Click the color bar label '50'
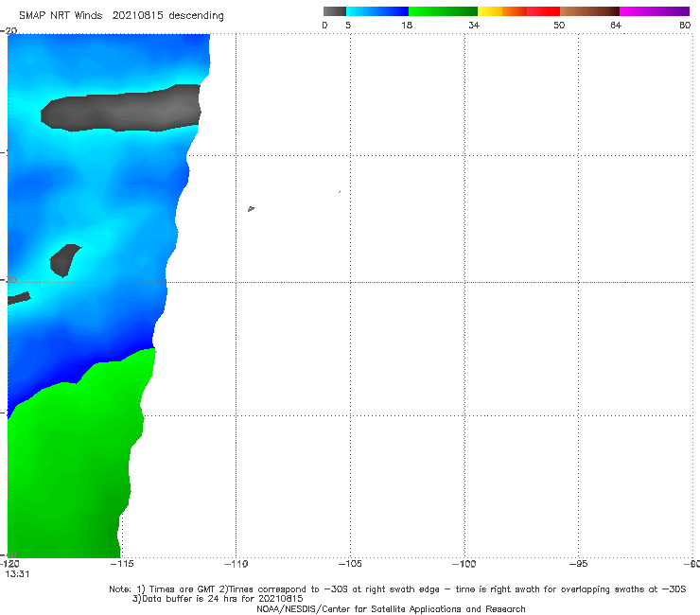Screen dimensions: 700x615 (559, 25)
